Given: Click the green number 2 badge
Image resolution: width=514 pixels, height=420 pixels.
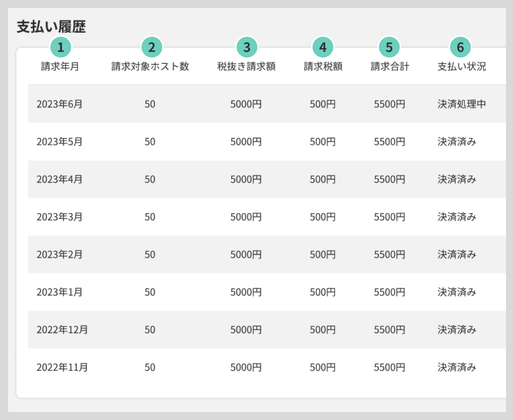Looking at the screenshot, I should [x=151, y=48].
